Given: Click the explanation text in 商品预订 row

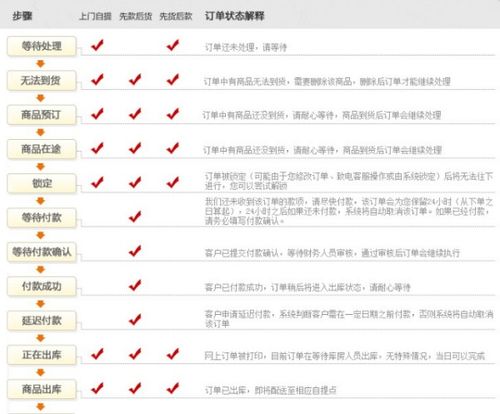Looking at the screenshot, I should 322,115.
